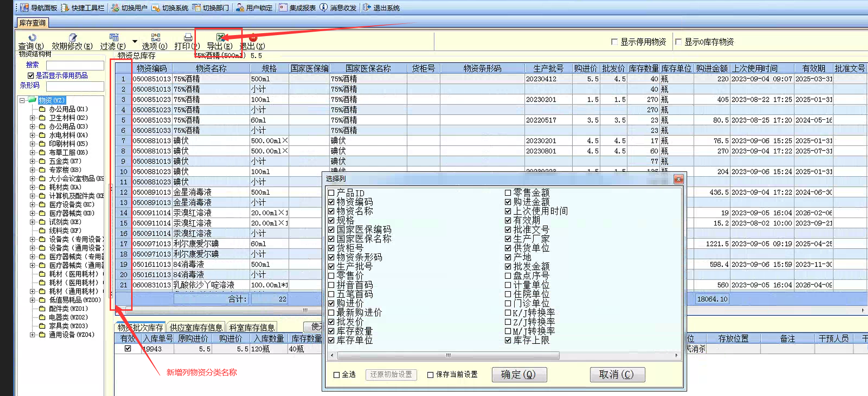868x396 pixels.
Task: Confirm with the 确定(Q) button
Action: coord(519,375)
